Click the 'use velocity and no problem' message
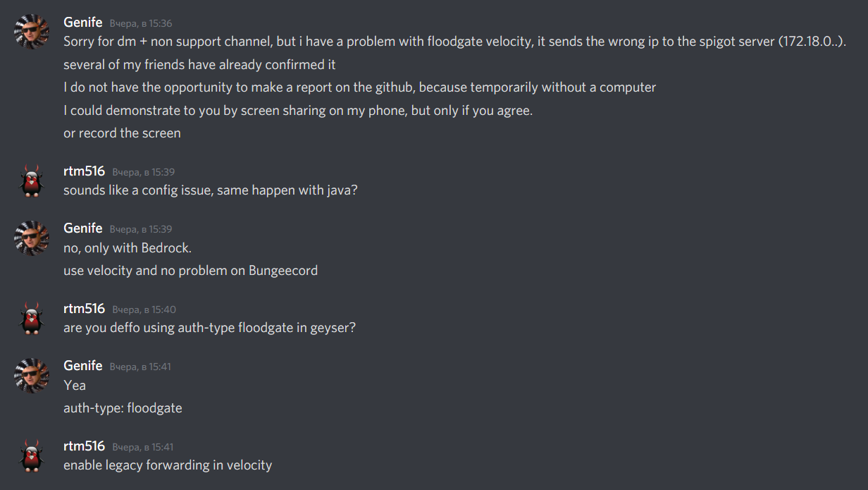The height and width of the screenshot is (490, 868). point(190,270)
